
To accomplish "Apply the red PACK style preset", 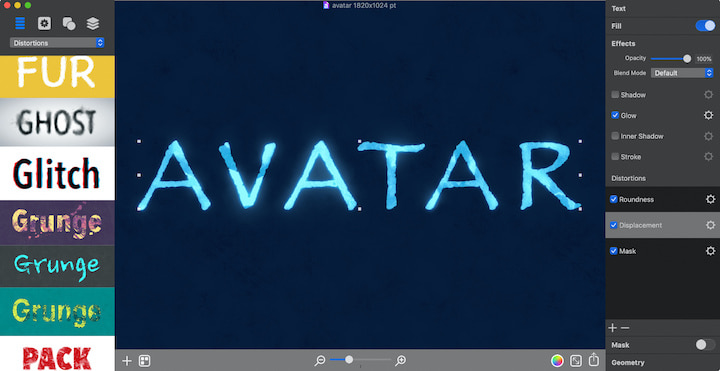I will (57, 354).
